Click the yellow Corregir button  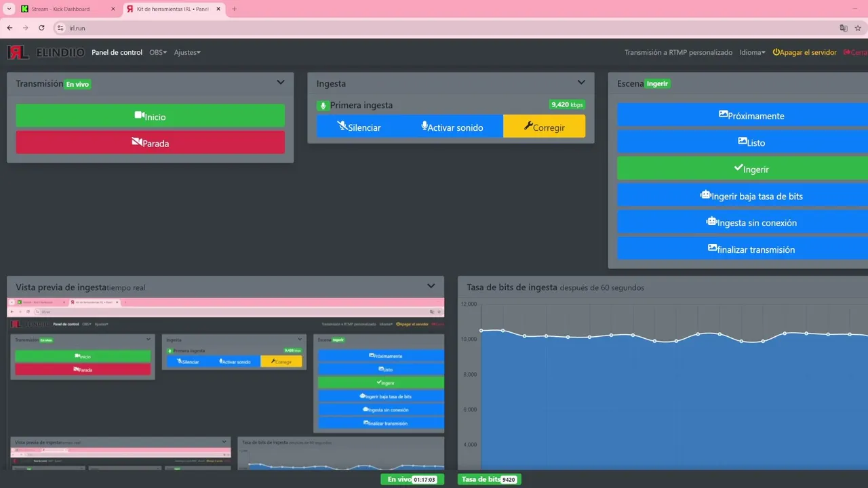[x=544, y=127]
